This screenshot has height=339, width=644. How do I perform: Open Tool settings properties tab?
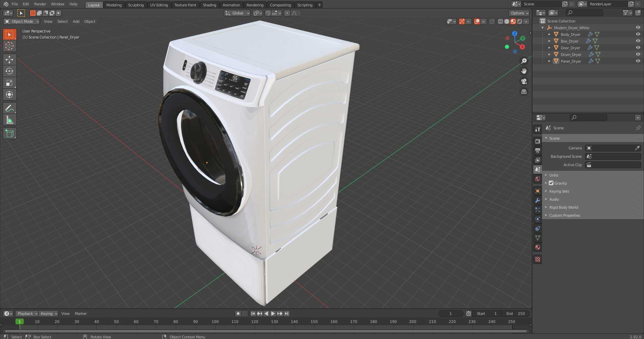(538, 129)
